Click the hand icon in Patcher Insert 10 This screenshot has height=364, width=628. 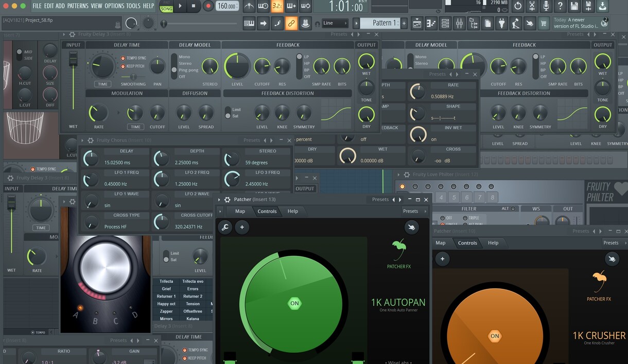[612, 259]
